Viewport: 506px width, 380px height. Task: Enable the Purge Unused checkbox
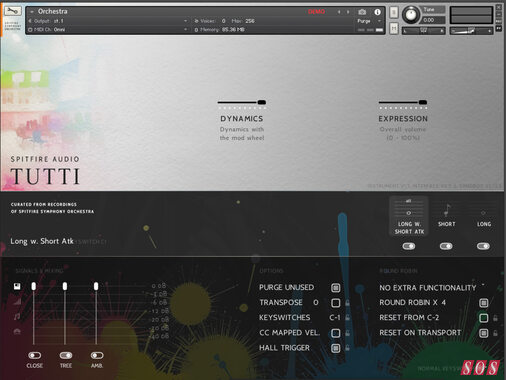tap(336, 288)
